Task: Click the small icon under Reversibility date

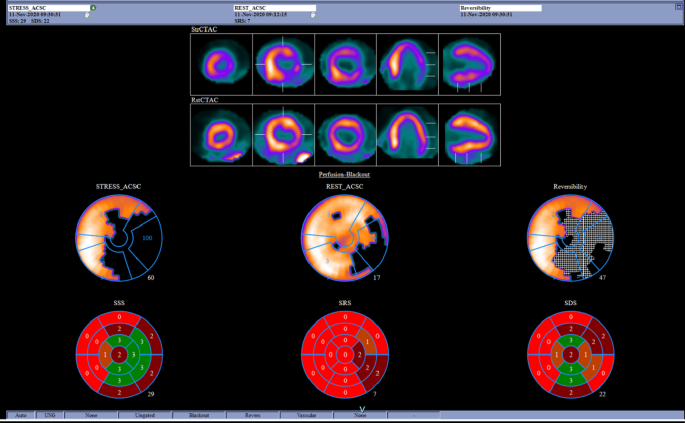Action: pos(538,15)
